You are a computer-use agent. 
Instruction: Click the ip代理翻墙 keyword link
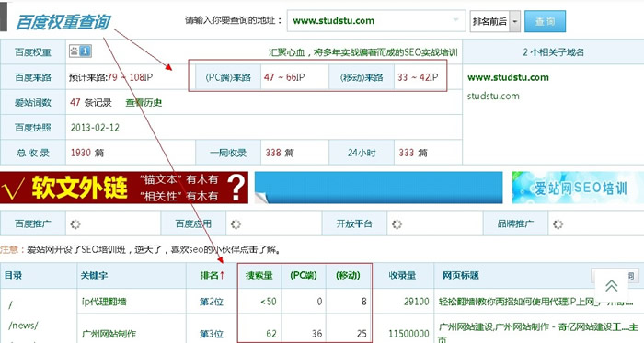pos(104,302)
